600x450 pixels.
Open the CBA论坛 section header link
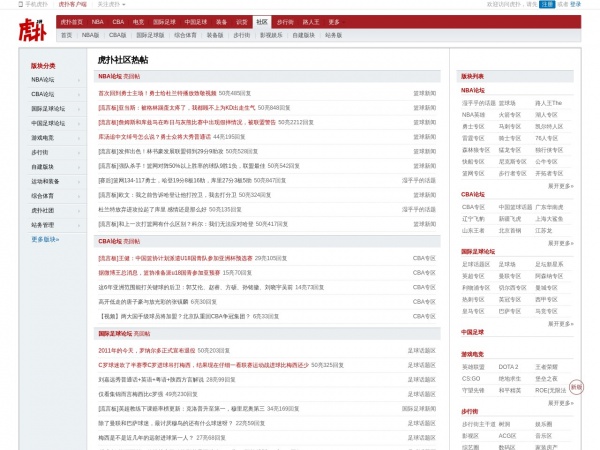point(110,241)
